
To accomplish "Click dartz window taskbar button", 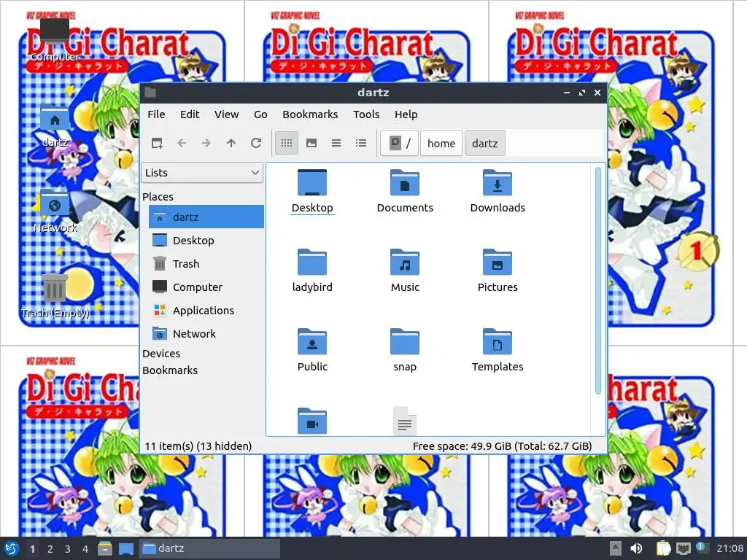I will click(209, 548).
